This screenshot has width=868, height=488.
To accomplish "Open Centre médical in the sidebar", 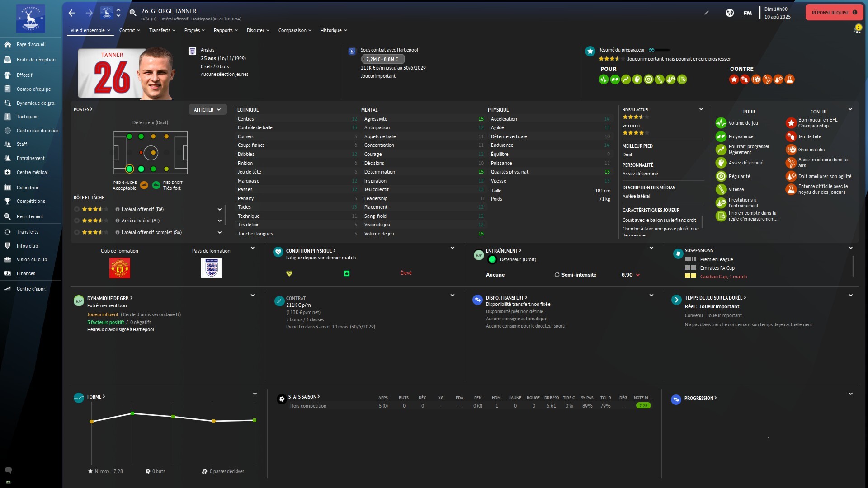I will (32, 172).
